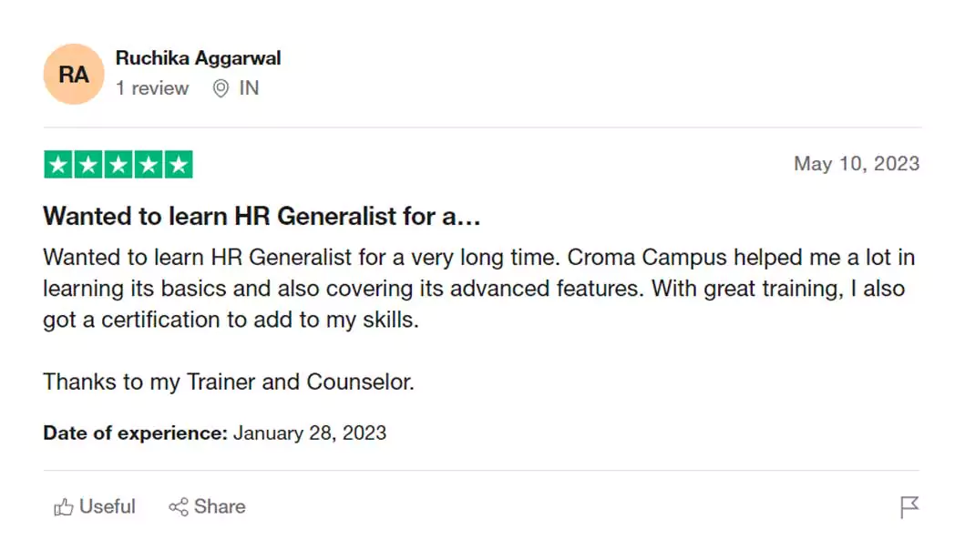965x560 pixels.
Task: Report the review with the flag icon
Action: [909, 507]
